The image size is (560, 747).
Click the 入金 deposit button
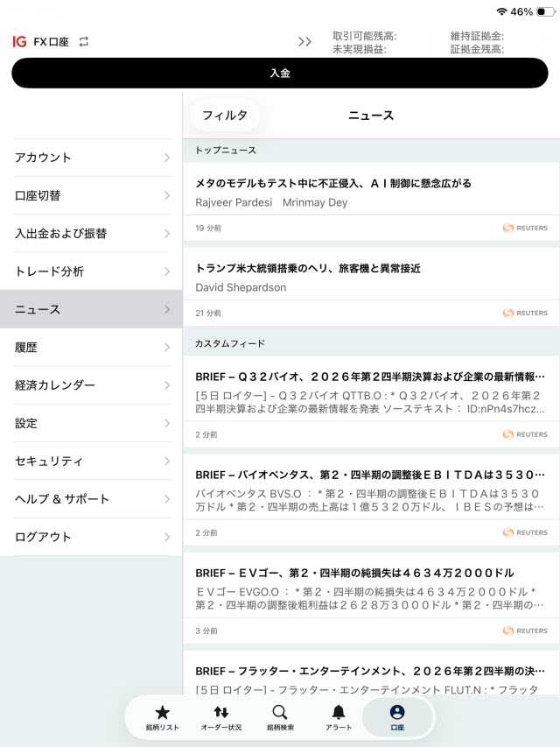280,73
